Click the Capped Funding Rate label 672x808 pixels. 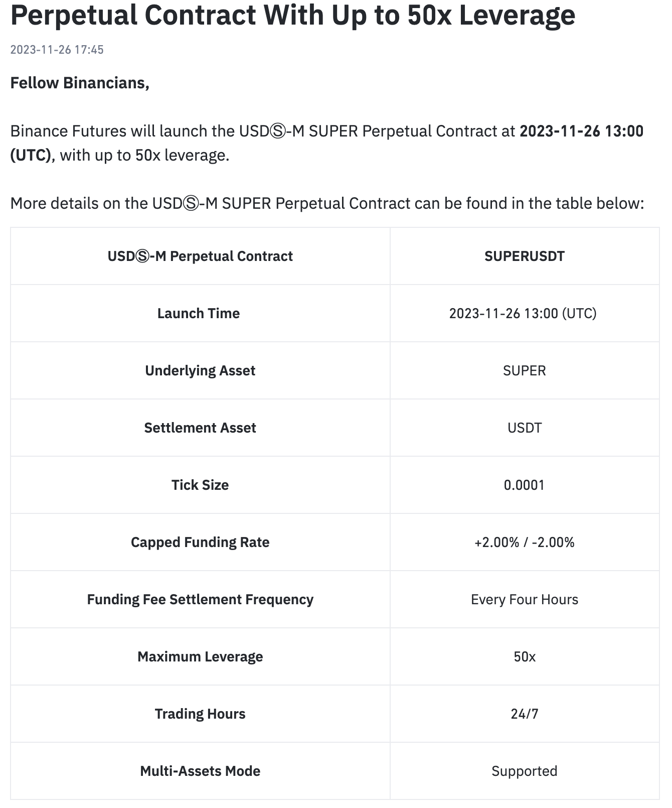pos(200,542)
